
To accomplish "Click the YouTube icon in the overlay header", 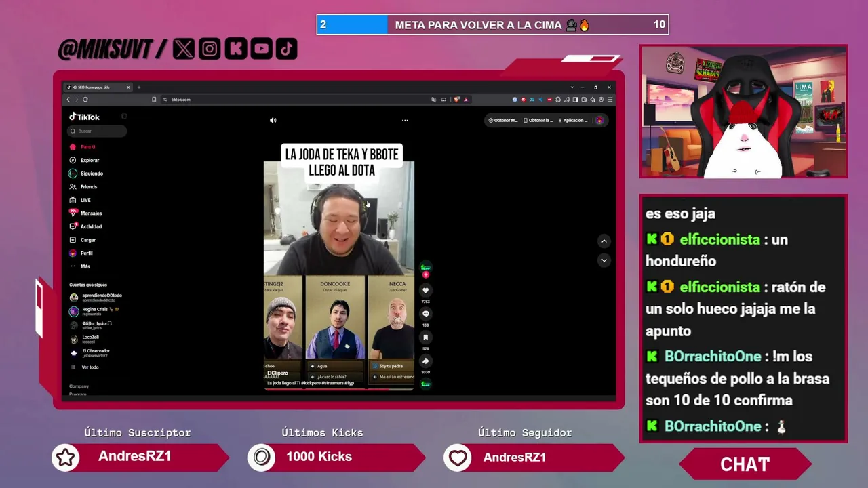I will click(x=261, y=49).
